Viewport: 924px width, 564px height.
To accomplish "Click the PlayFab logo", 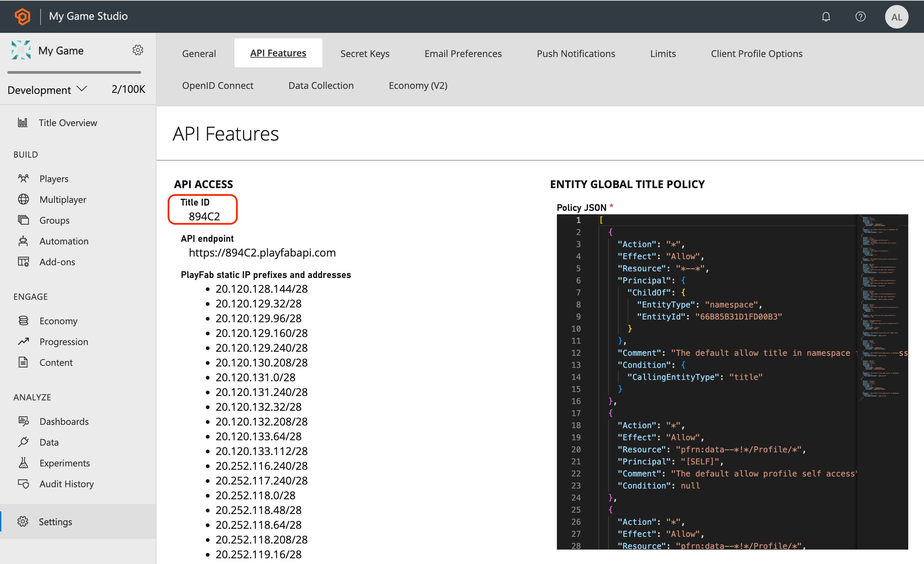I will 22,16.
